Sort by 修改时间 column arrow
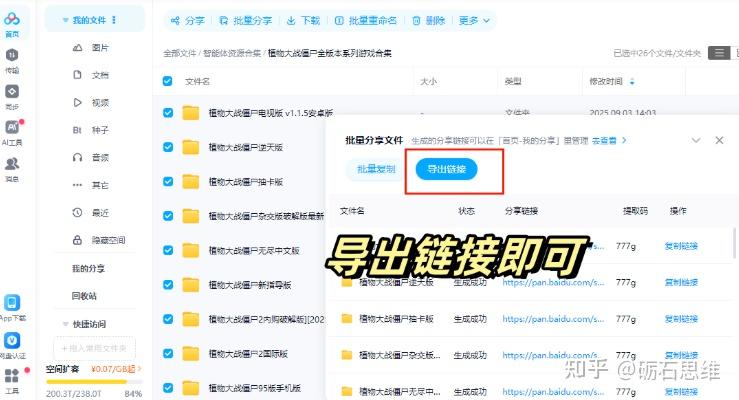The image size is (739, 400). (x=632, y=82)
